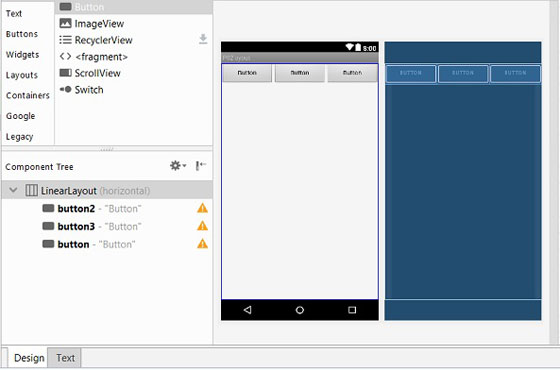Select LinearLayout (horizontal) in the Component Tree
Screen dimensions: 560x370
tap(107, 190)
